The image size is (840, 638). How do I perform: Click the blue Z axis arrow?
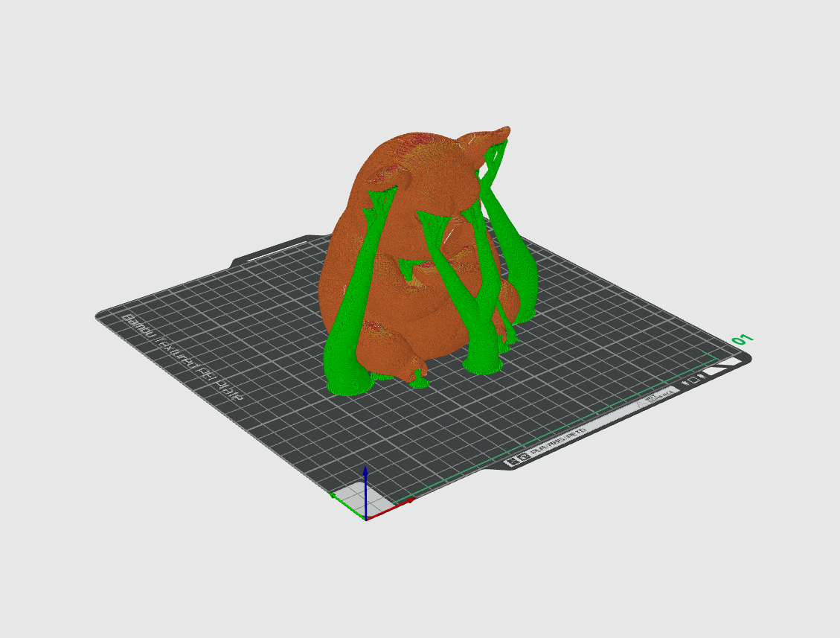[x=365, y=492]
